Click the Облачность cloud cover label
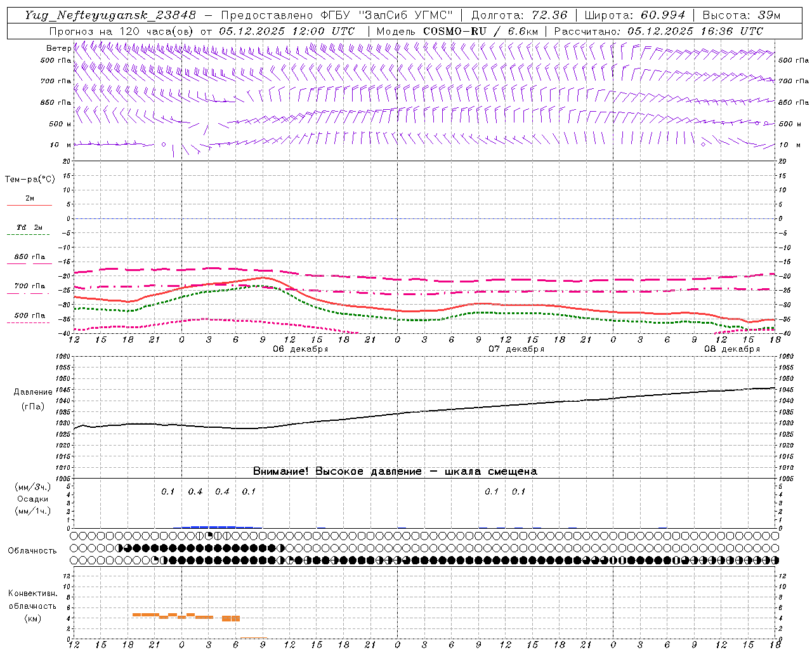The image size is (812, 650). coord(32,550)
